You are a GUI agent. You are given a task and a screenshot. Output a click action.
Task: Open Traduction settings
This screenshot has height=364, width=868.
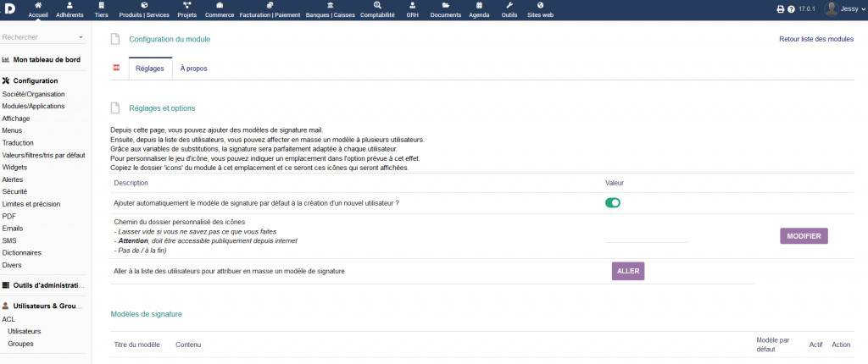[x=18, y=143]
